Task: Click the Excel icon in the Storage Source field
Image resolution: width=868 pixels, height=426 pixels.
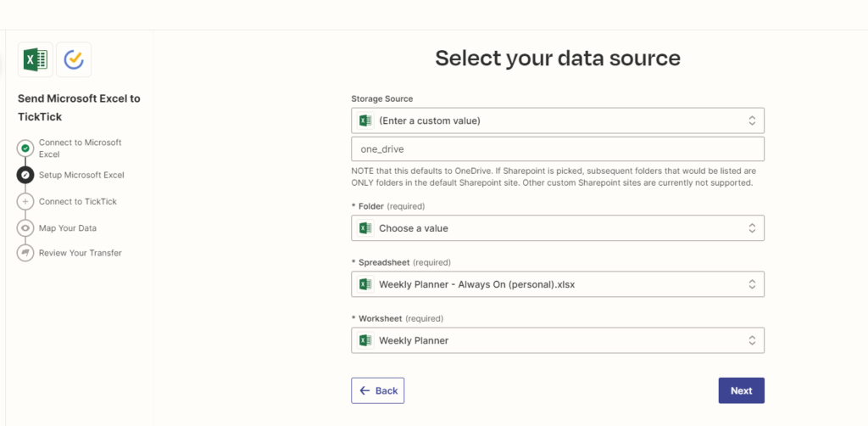Action: [x=364, y=121]
